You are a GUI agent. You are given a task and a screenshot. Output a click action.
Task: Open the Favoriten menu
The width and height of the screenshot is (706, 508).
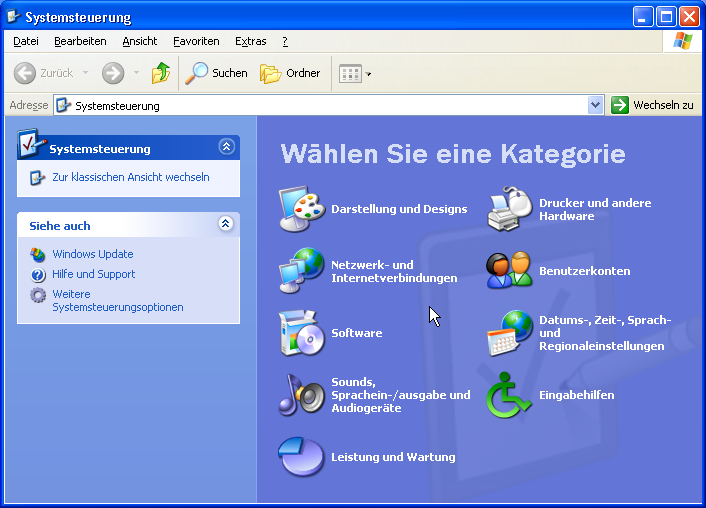(x=196, y=41)
